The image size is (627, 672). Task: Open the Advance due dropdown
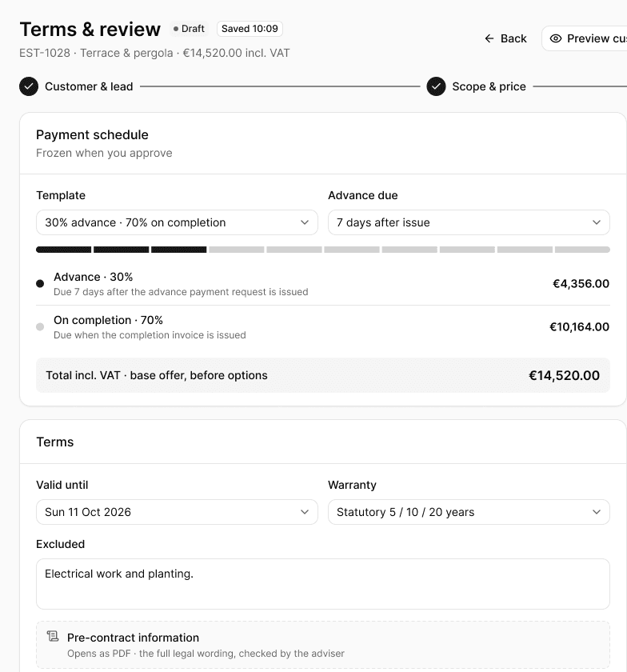tap(469, 222)
